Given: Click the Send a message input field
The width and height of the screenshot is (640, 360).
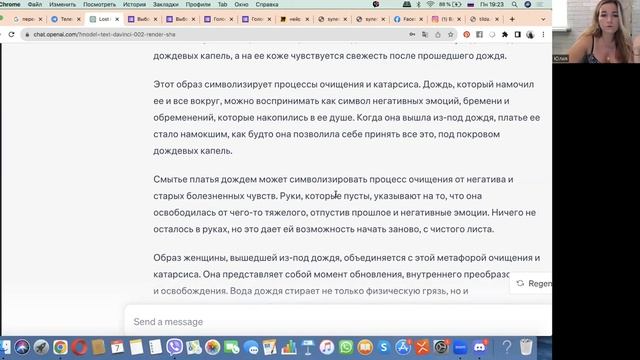Looking at the screenshot, I should tap(338, 322).
